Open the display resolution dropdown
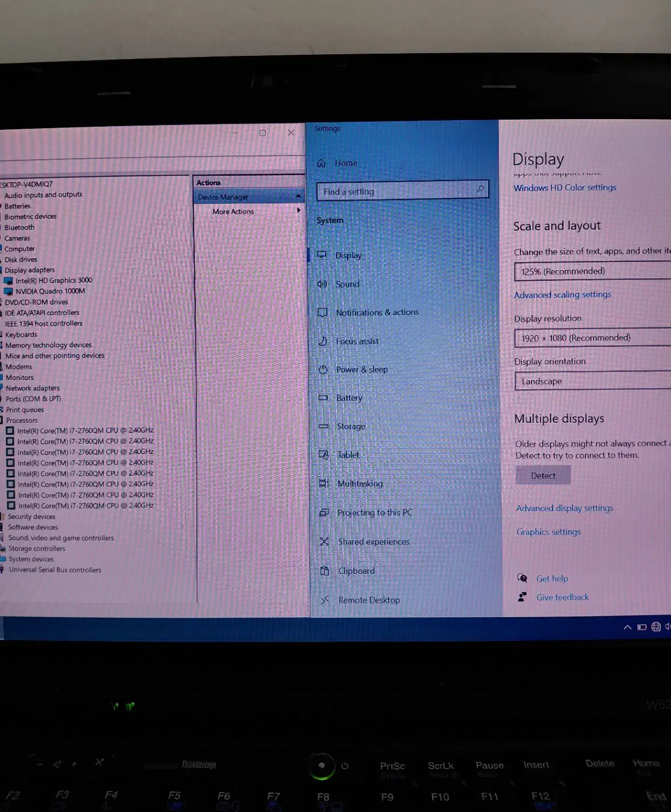Viewport: 671px width, 812px height. click(x=592, y=338)
